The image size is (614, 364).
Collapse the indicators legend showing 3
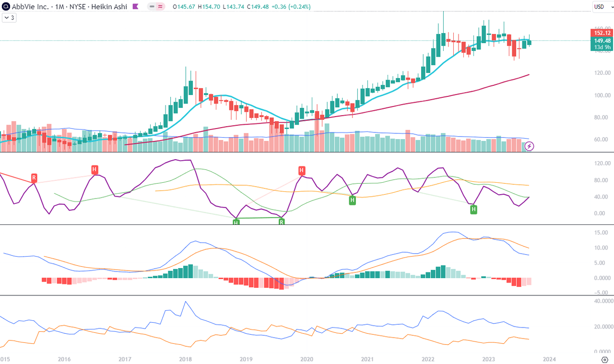[x=10, y=18]
